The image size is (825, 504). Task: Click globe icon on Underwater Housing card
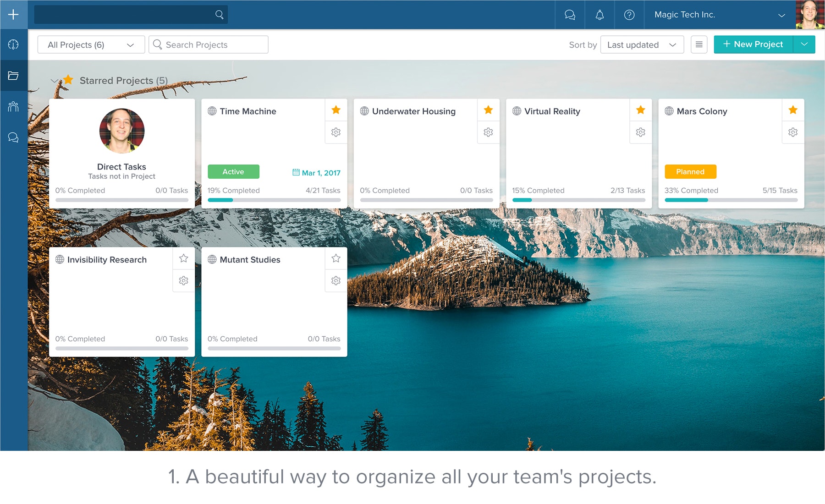click(x=364, y=111)
